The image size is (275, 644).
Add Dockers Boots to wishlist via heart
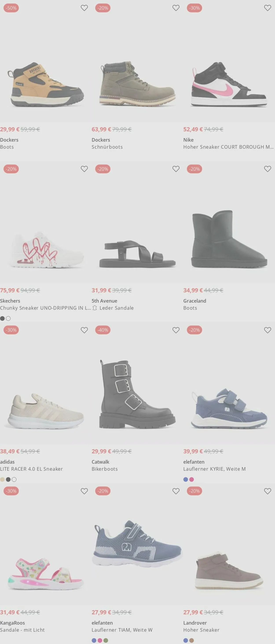84,8
